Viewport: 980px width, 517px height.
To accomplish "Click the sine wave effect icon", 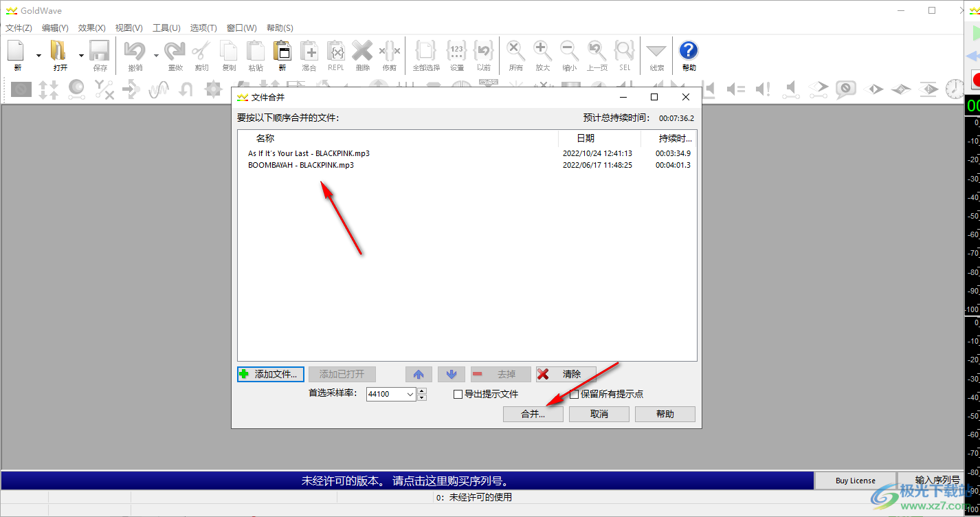I will tap(159, 89).
